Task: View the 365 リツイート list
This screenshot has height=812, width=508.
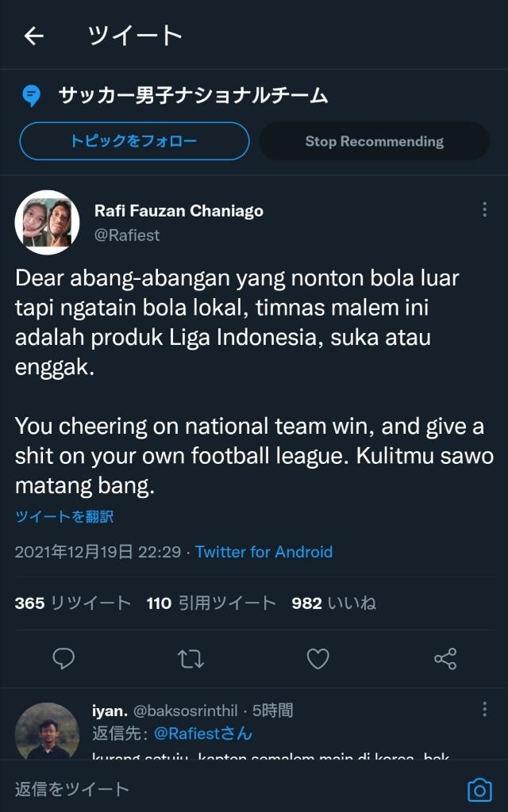Action: [x=71, y=603]
